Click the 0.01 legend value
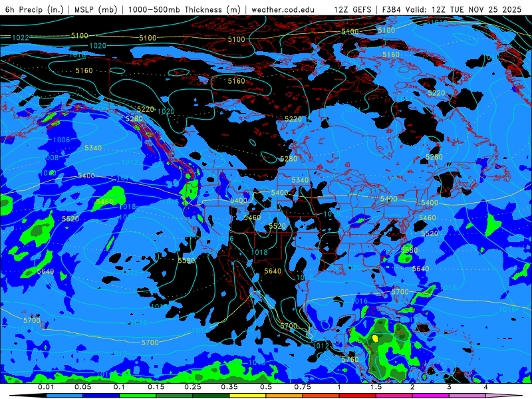Viewport: 532px width, 399px height. click(46, 387)
